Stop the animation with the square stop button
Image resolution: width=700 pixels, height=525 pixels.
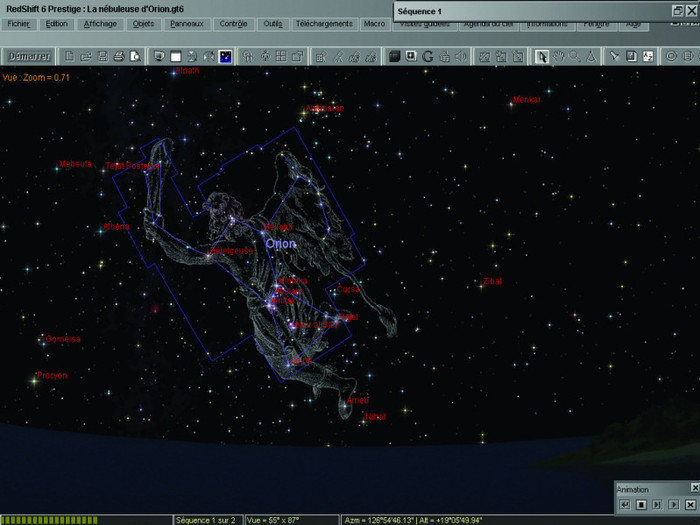click(641, 504)
